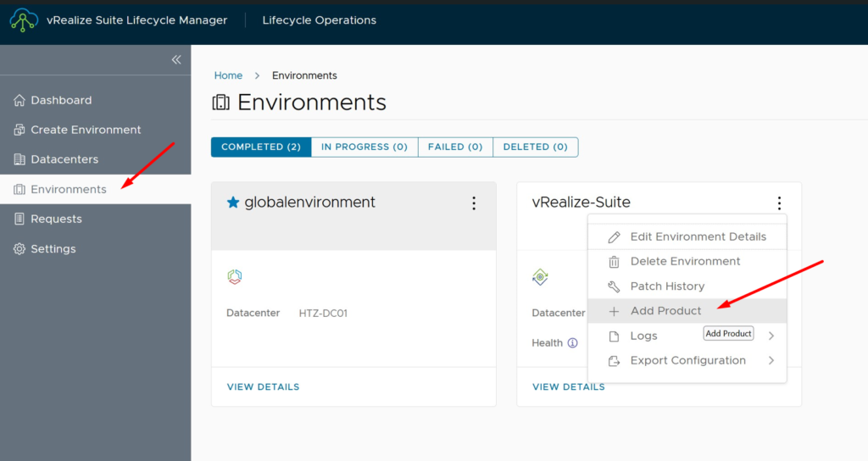Click the Requests list icon
The width and height of the screenshot is (868, 461).
pos(19,219)
